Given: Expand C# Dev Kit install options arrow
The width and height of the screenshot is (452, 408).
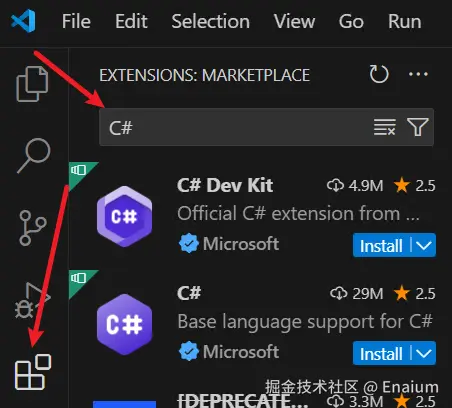Looking at the screenshot, I should [x=424, y=245].
